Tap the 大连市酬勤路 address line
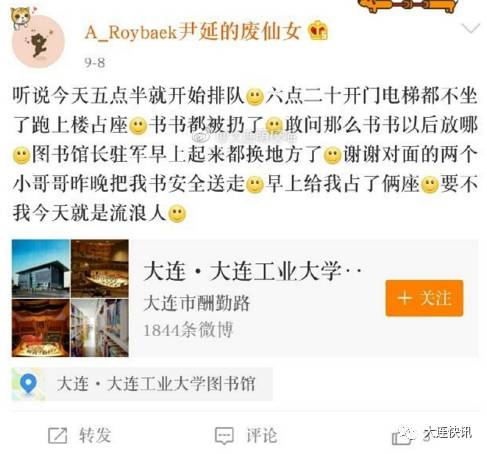Image resolution: width=487 pixels, height=454 pixels. 197,303
